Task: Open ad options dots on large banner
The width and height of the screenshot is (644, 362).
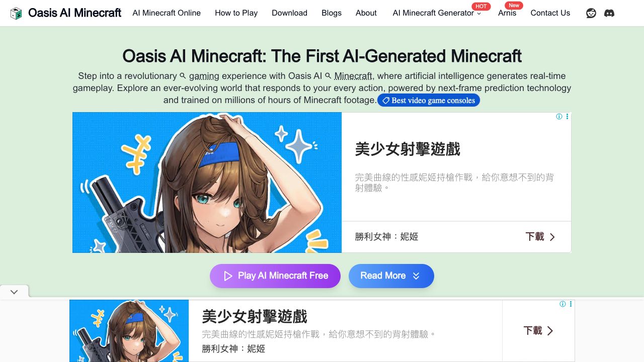Action: tap(567, 117)
